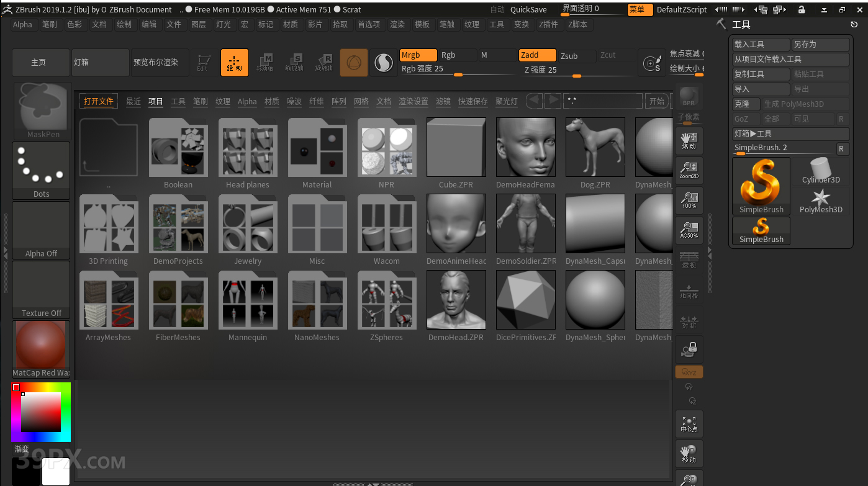The height and width of the screenshot is (486, 868).
Task: Open the Z插件 (ZPlugin) menu
Action: click(x=548, y=25)
